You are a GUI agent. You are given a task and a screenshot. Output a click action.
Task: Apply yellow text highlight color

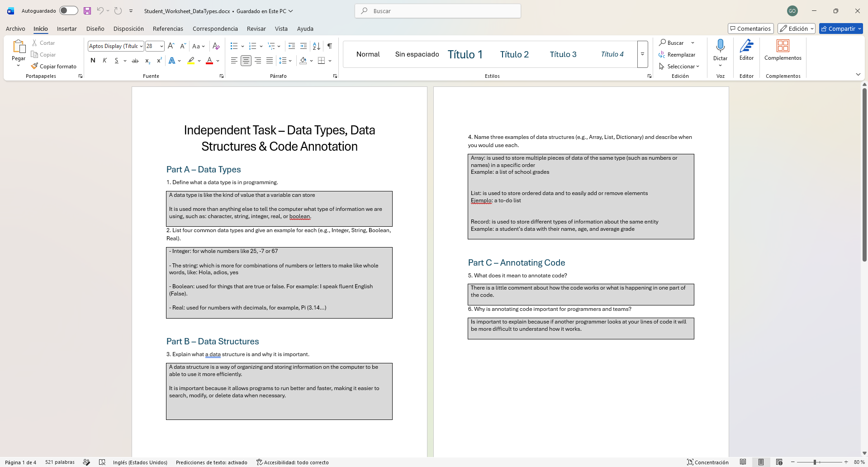[x=191, y=61]
